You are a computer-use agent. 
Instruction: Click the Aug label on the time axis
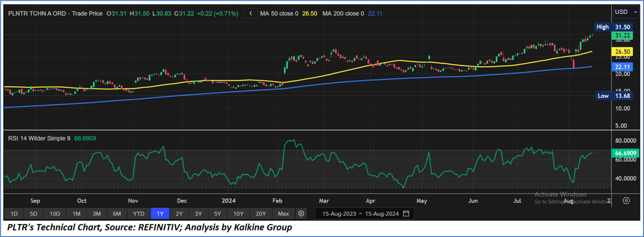click(x=568, y=201)
